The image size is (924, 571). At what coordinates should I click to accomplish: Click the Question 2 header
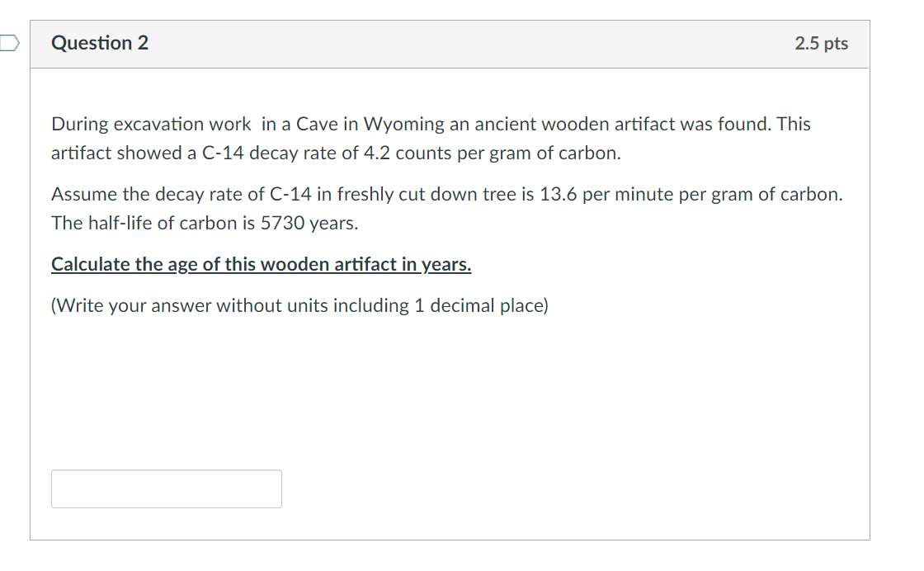click(x=100, y=43)
